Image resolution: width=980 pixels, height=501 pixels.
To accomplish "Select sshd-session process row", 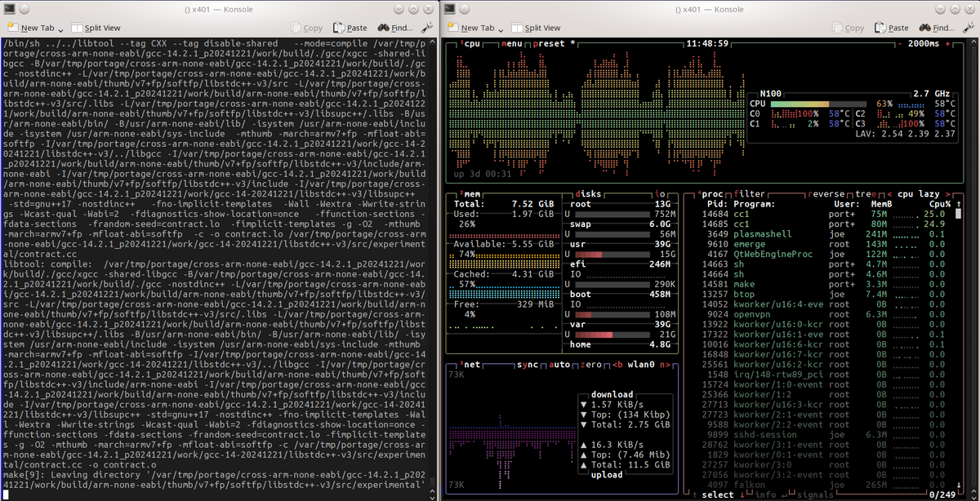I will (x=822, y=433).
